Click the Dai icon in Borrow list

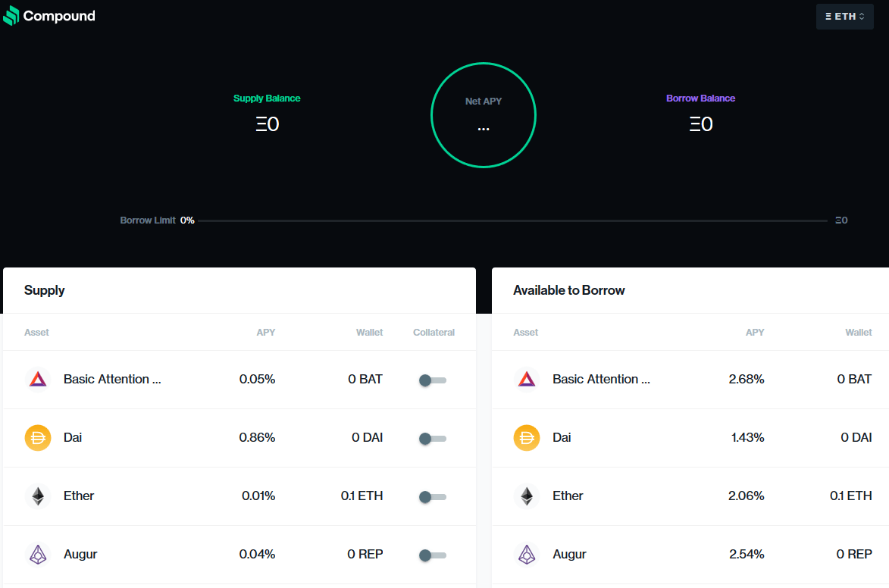pos(527,438)
